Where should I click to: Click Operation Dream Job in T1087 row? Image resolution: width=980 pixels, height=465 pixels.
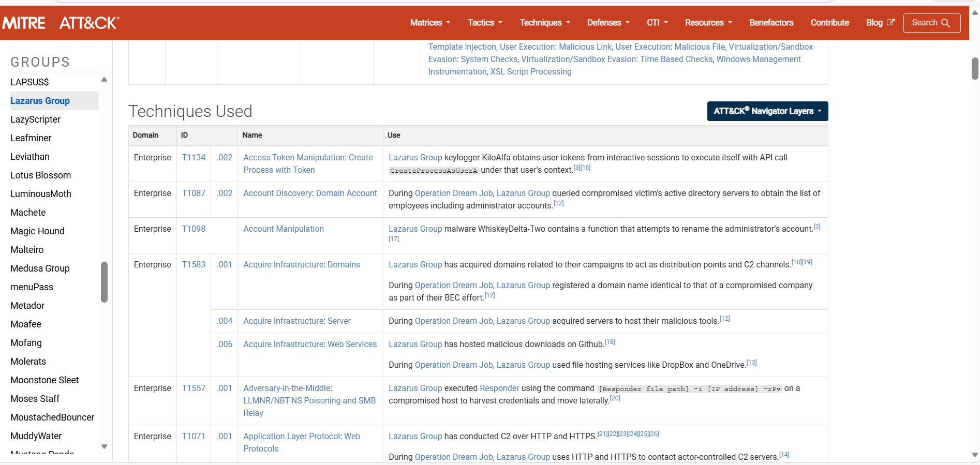[454, 193]
